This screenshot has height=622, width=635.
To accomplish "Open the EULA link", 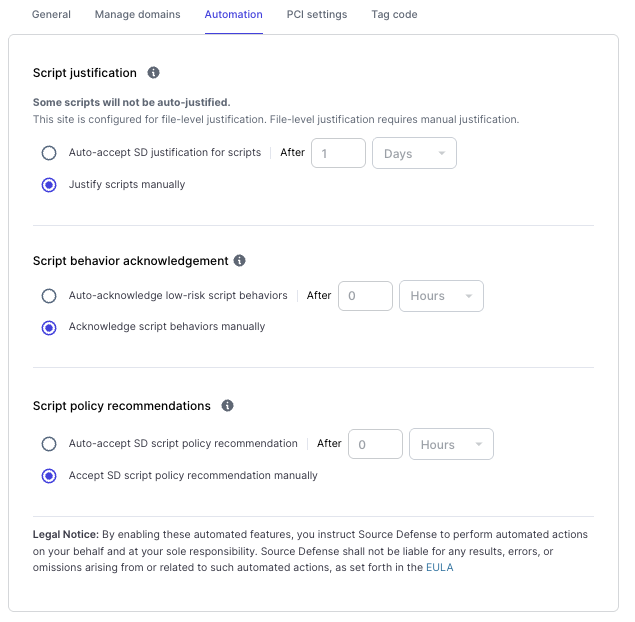I will point(441,568).
